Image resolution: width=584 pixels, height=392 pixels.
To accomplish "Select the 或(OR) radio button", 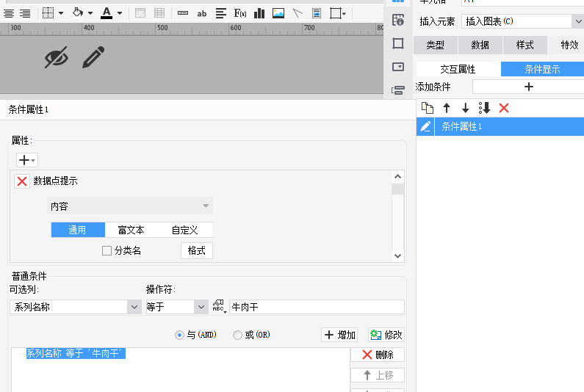I will coord(237,335).
